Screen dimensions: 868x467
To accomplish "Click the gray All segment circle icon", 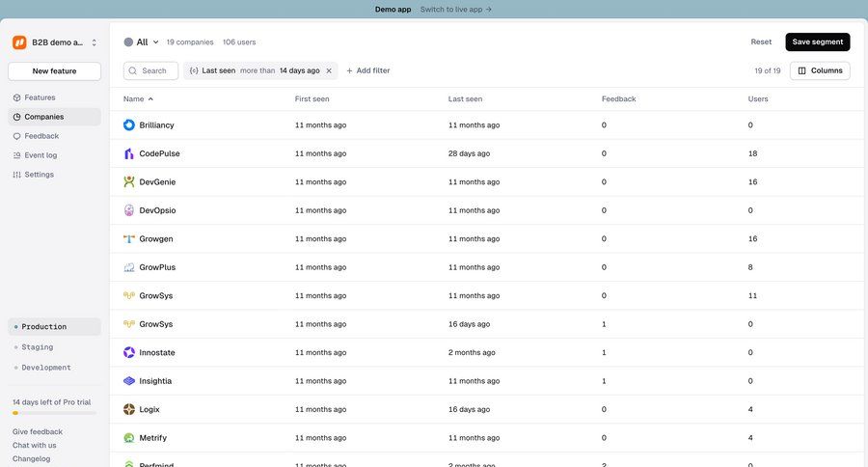I will pyautogui.click(x=128, y=42).
